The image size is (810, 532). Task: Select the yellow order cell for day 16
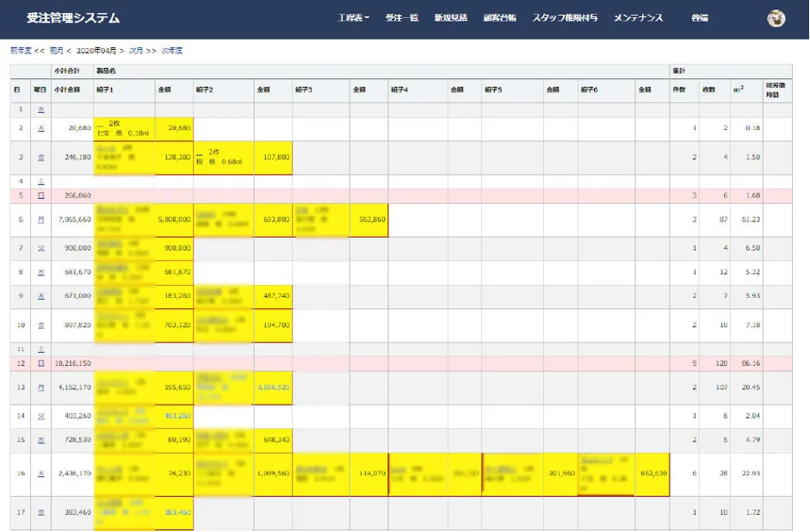pyautogui.click(x=125, y=473)
